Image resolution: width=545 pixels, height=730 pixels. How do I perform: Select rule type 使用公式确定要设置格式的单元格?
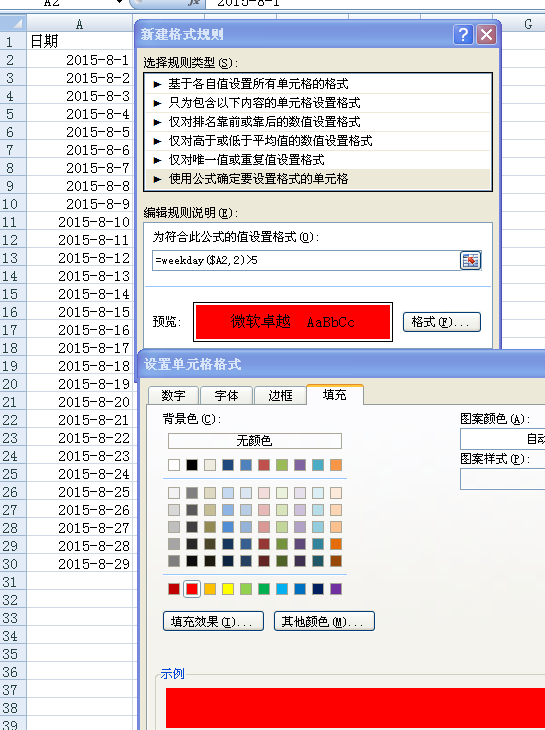(x=317, y=179)
